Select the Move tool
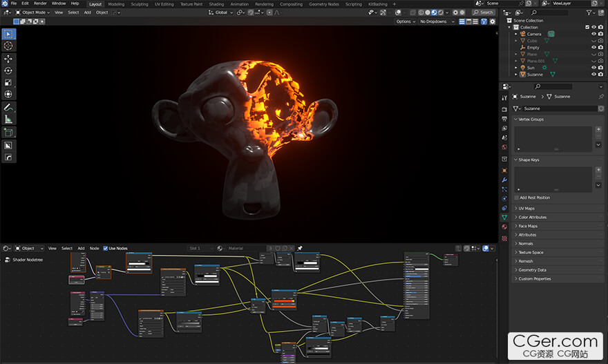 click(x=8, y=59)
